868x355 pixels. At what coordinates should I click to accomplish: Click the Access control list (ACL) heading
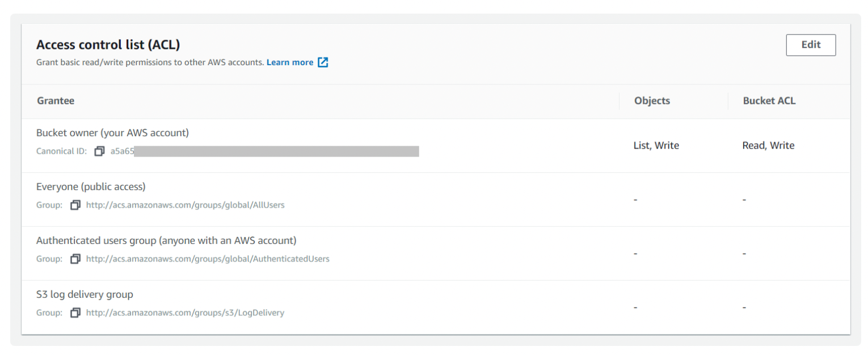108,45
